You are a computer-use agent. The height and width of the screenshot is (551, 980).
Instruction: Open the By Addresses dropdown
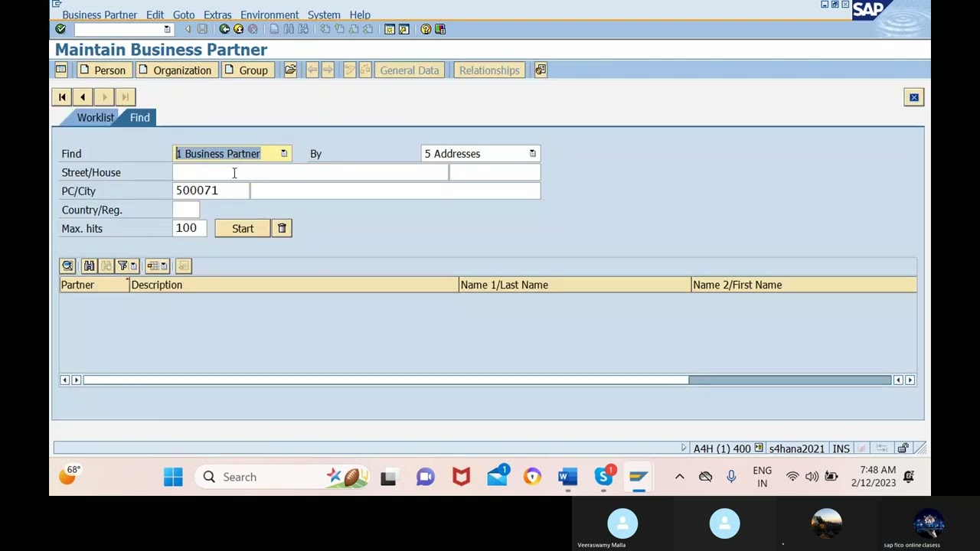tap(533, 154)
